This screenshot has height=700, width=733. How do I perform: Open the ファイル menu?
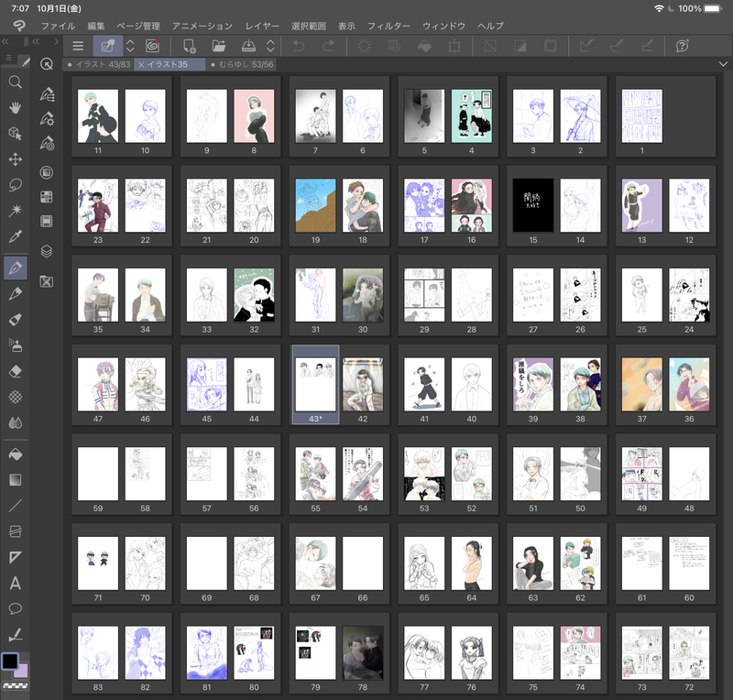(58, 27)
